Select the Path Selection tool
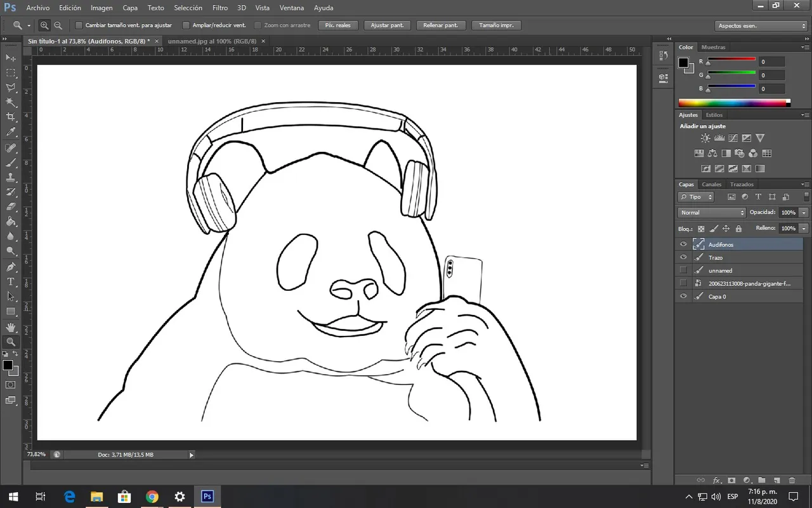 tap(11, 297)
